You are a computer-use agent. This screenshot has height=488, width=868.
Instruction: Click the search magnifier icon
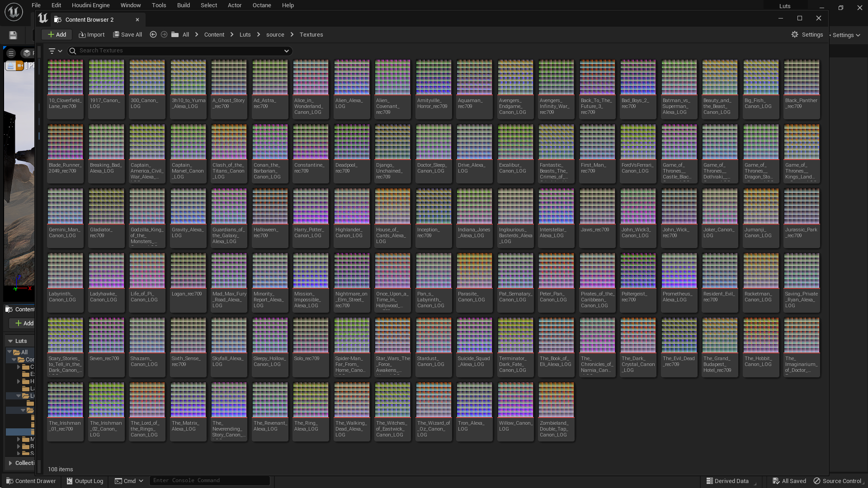(x=73, y=51)
